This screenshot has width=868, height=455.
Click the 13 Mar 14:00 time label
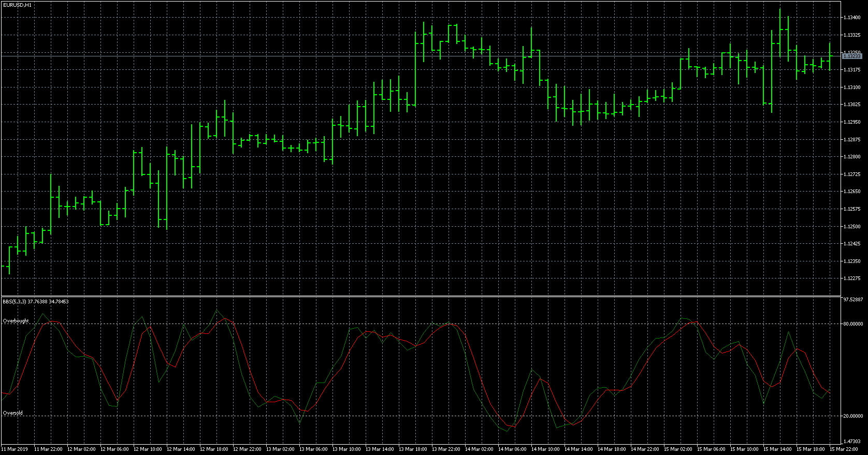pyautogui.click(x=380, y=449)
